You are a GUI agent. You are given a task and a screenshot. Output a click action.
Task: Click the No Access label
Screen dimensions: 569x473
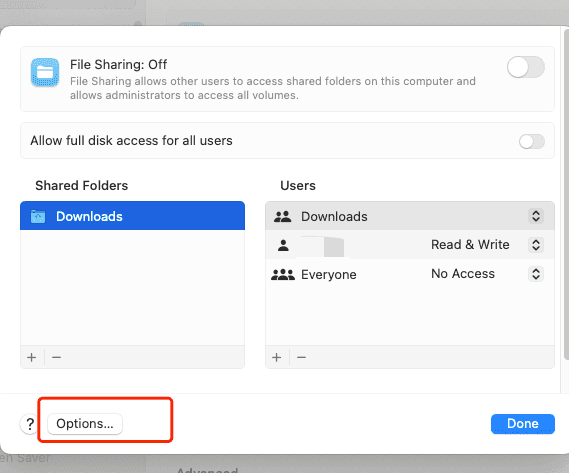[463, 274]
